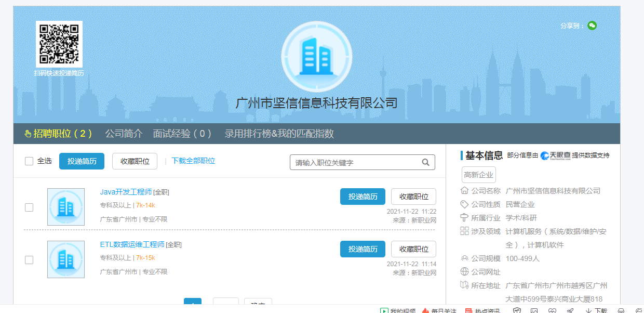The height and width of the screenshot is (313, 644).
Task: Click the QR code for quick resume submission
Action: point(59,44)
